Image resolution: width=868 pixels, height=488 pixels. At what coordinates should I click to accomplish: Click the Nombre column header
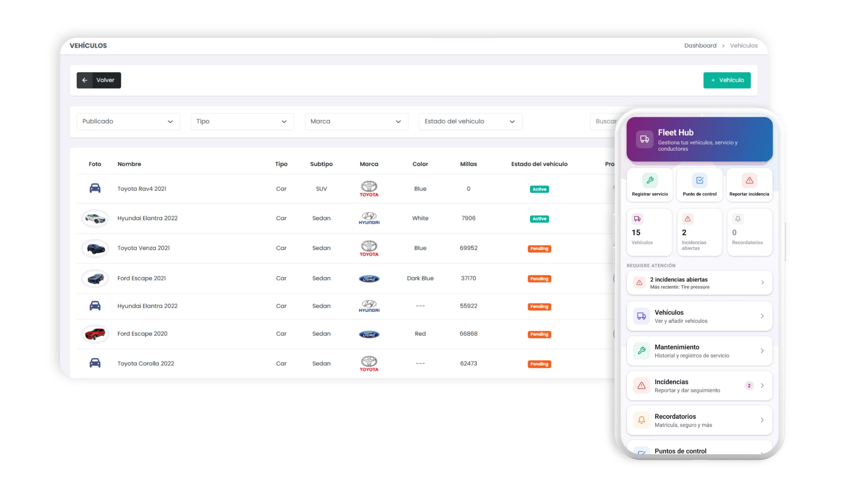point(129,164)
